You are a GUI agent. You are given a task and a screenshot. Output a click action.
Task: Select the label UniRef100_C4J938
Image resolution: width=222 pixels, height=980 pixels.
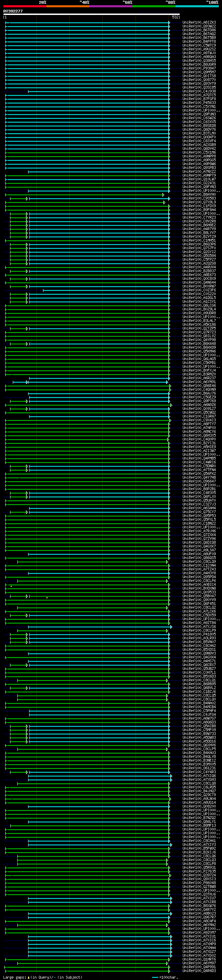(199, 91)
